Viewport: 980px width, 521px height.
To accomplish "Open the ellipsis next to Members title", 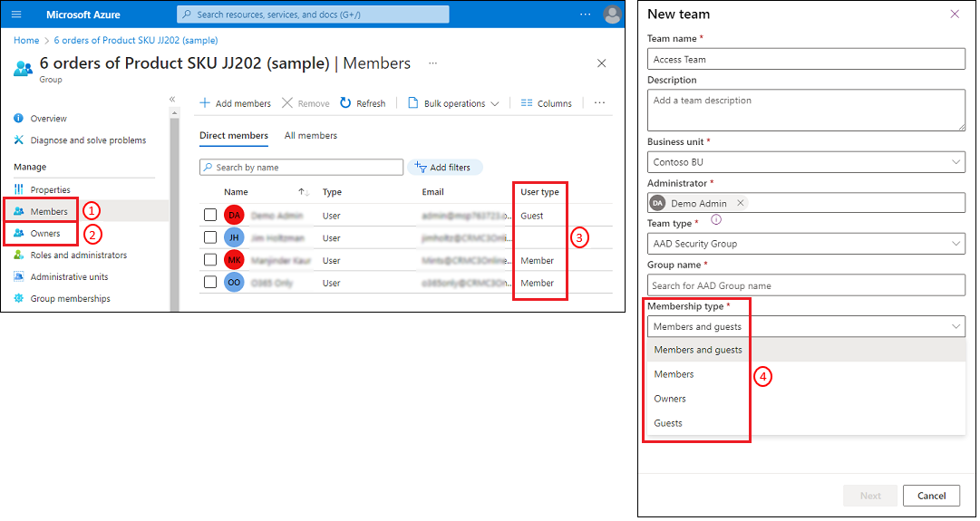I will (432, 63).
